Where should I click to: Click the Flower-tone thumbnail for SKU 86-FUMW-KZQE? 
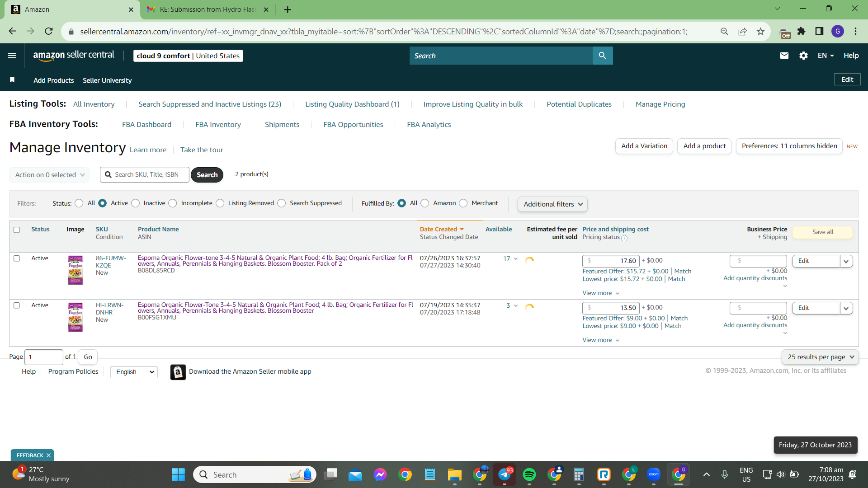[75, 270]
